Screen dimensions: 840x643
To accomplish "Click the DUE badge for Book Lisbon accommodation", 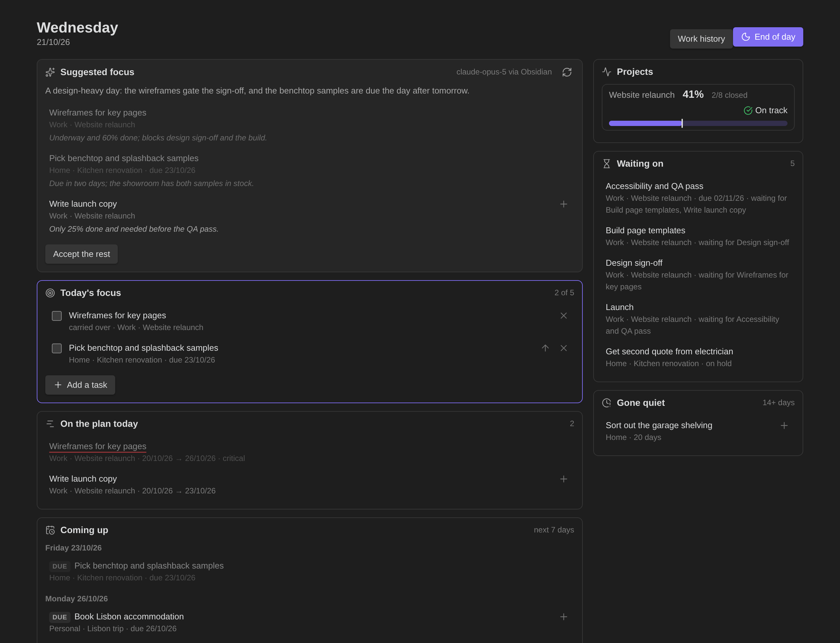I will [x=60, y=617].
